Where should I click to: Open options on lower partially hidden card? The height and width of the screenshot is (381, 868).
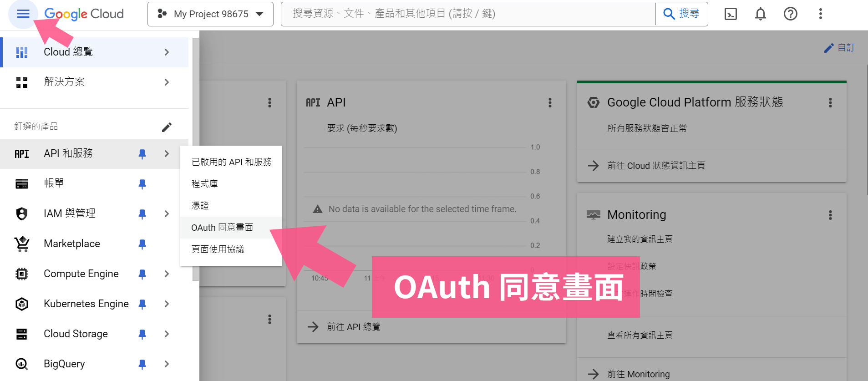coord(269,320)
